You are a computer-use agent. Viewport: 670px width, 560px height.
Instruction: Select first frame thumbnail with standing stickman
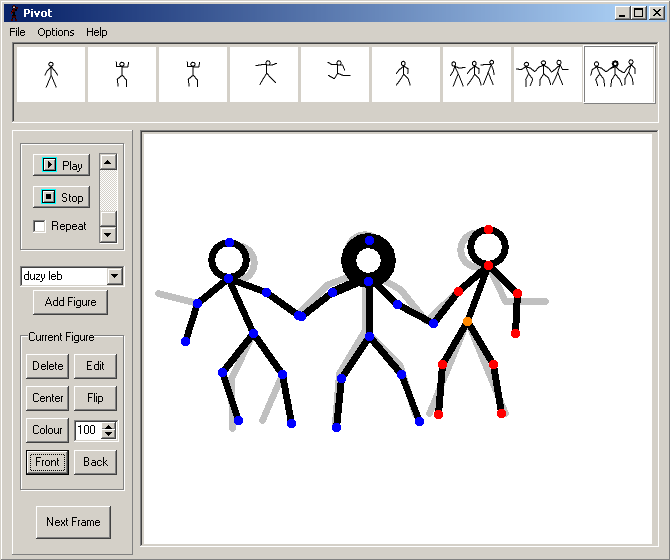51,74
